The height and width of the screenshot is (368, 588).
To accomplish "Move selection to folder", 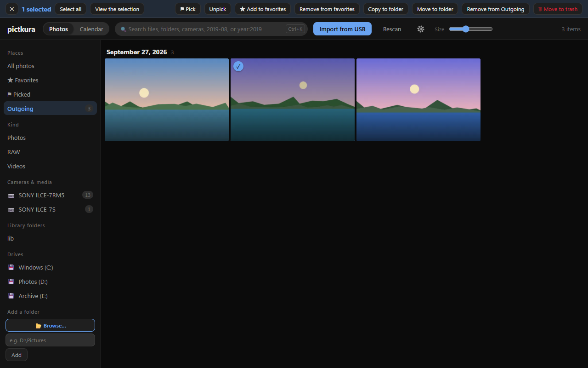I will 435,9.
